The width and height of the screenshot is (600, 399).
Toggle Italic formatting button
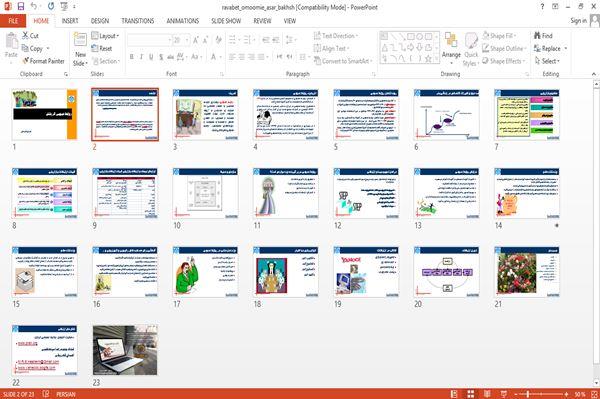[141, 57]
